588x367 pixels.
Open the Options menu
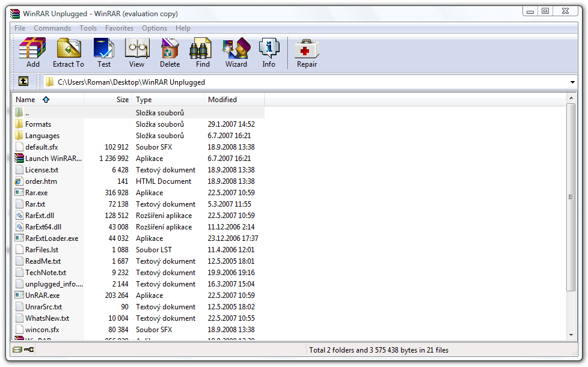155,28
